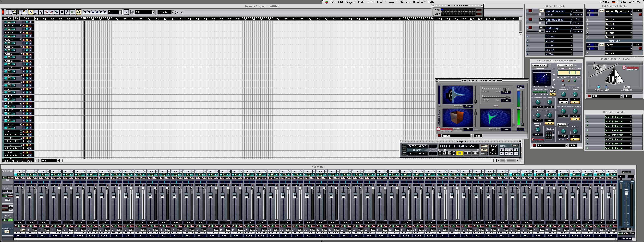
Task: Click Calibrate in NuendoDynamics autogate
Action: [563, 102]
